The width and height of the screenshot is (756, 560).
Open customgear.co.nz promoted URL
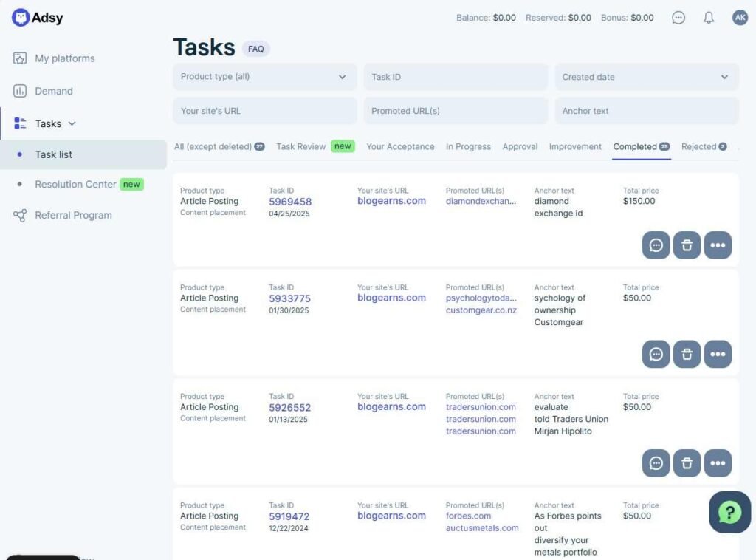481,310
